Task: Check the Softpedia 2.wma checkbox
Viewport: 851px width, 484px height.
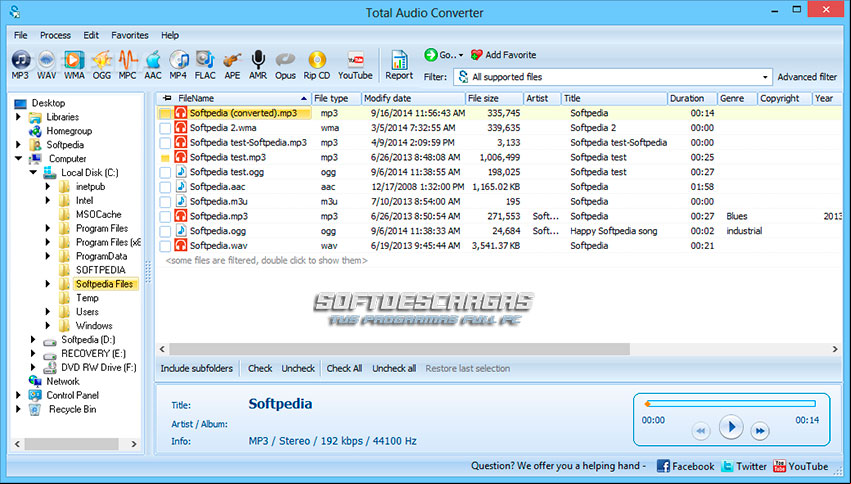Action: [165, 129]
